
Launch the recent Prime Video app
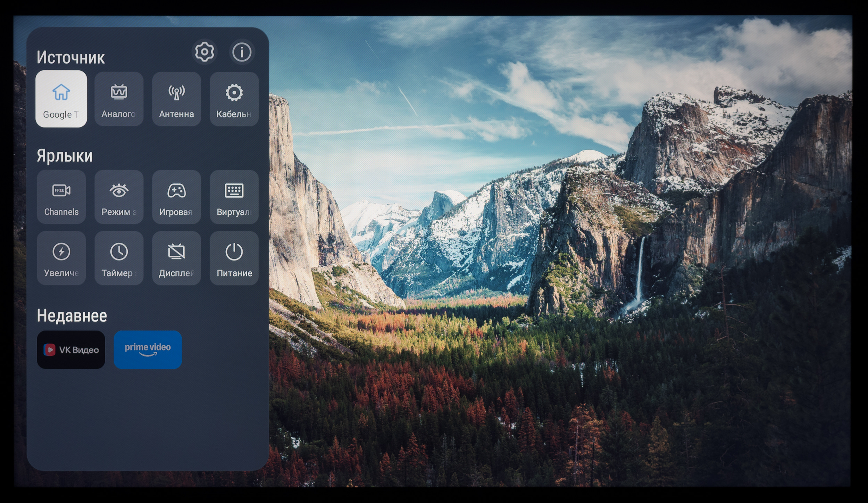[x=148, y=349]
